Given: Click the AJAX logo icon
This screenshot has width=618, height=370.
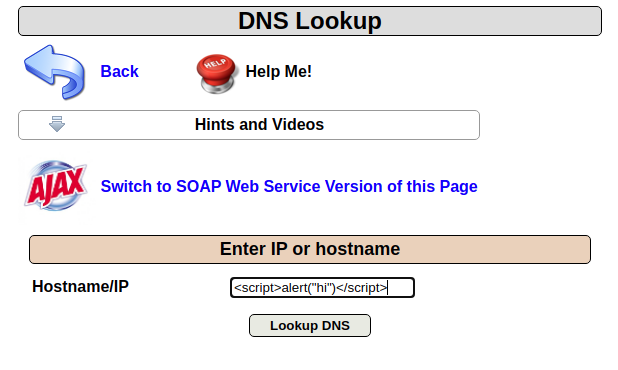Looking at the screenshot, I should 56,186.
